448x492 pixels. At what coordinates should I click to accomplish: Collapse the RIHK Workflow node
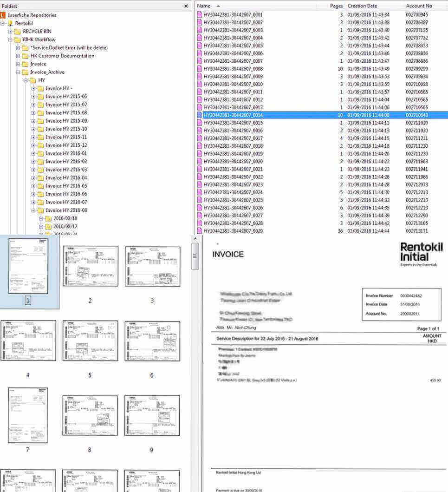pyautogui.click(x=10, y=39)
